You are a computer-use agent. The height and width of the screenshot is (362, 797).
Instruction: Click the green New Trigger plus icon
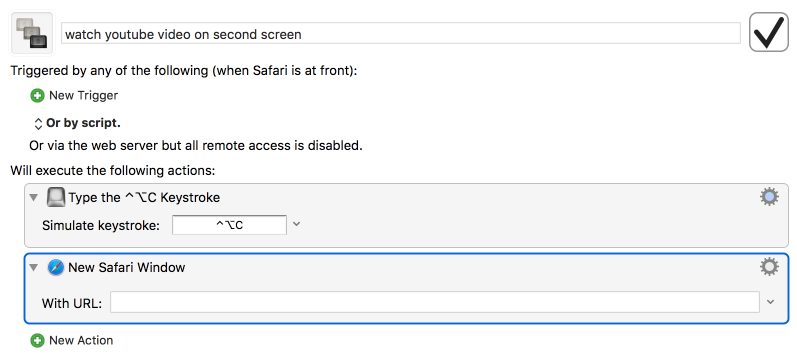pos(37,96)
